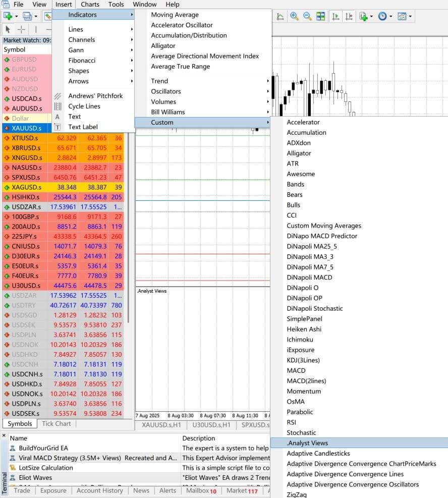The width and height of the screenshot is (448, 498).
Task: Select Viral MACD Strategy row
Action: tap(139, 458)
